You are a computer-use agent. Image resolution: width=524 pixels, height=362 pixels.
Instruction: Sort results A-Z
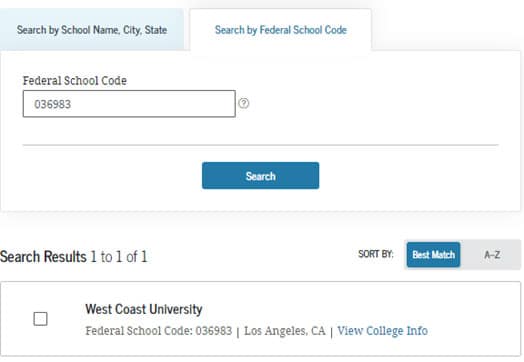pyautogui.click(x=492, y=255)
